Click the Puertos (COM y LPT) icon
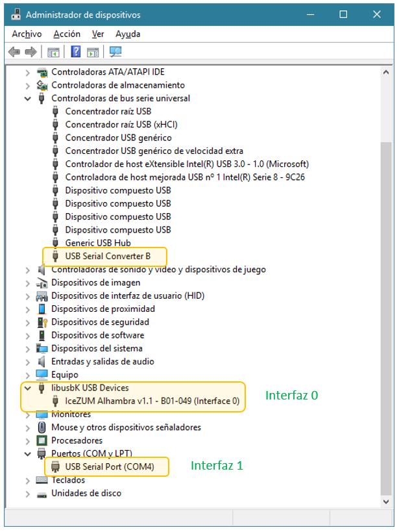The height and width of the screenshot is (532, 399). (x=42, y=453)
